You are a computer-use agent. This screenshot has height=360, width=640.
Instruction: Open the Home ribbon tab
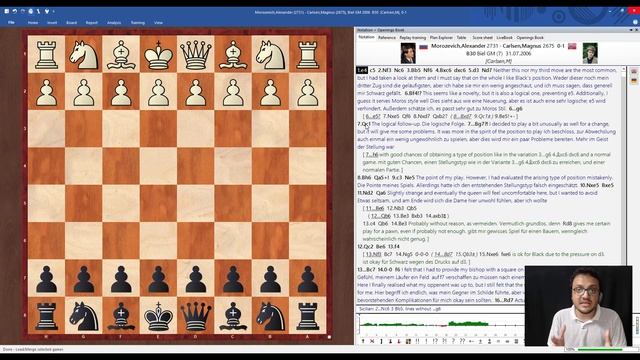(x=33, y=23)
